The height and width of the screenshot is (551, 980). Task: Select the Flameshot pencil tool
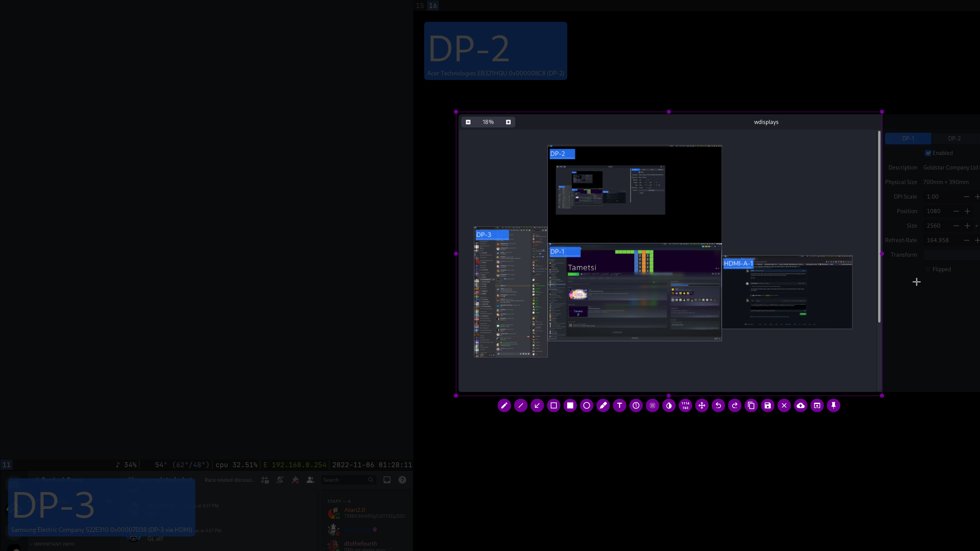tap(504, 406)
